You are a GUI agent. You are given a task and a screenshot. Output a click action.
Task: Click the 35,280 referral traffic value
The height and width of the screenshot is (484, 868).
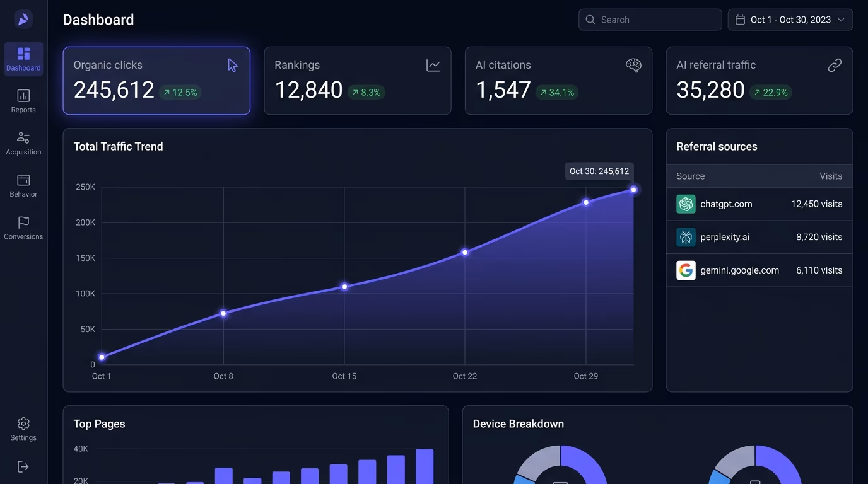710,90
